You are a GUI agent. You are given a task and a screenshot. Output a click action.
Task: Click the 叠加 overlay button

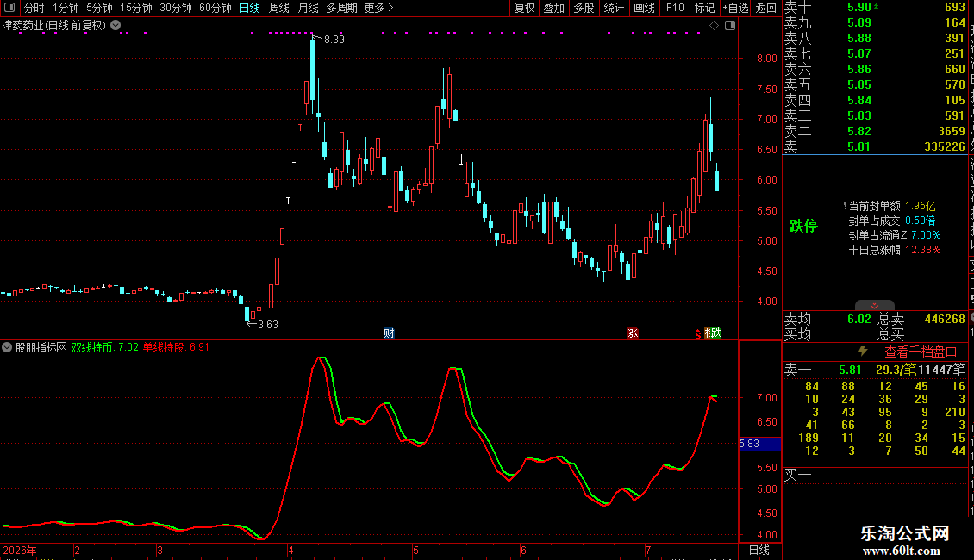coord(554,8)
